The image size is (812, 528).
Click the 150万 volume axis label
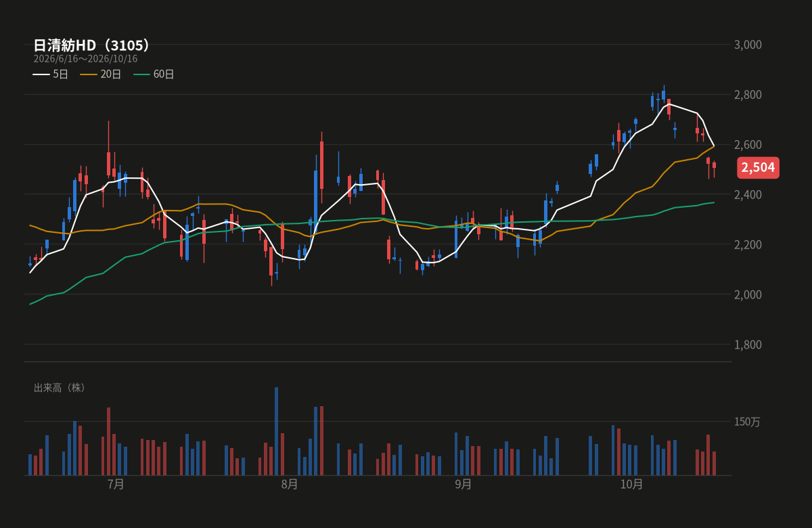coord(748,422)
